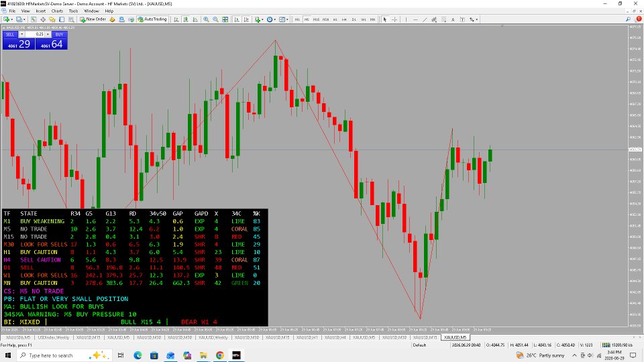Click the connection status 15098/90 kb
This screenshot has height=362, width=644.
pyautogui.click(x=617, y=345)
